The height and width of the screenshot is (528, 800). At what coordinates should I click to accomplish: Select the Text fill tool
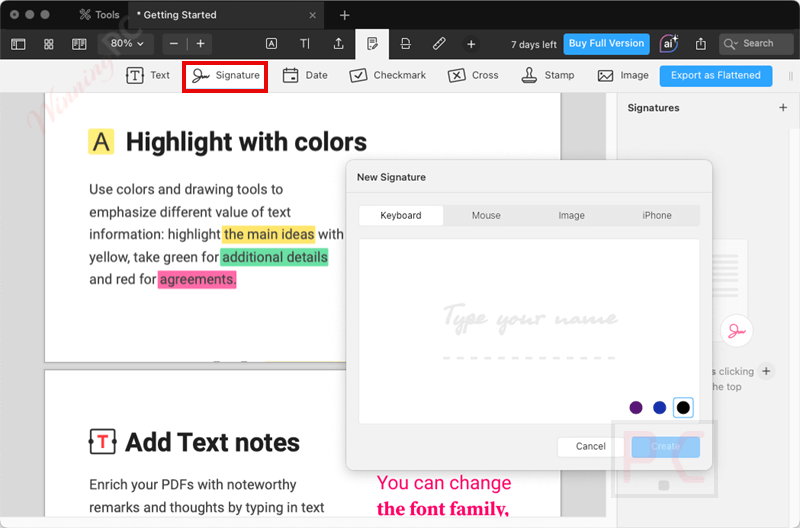(147, 76)
